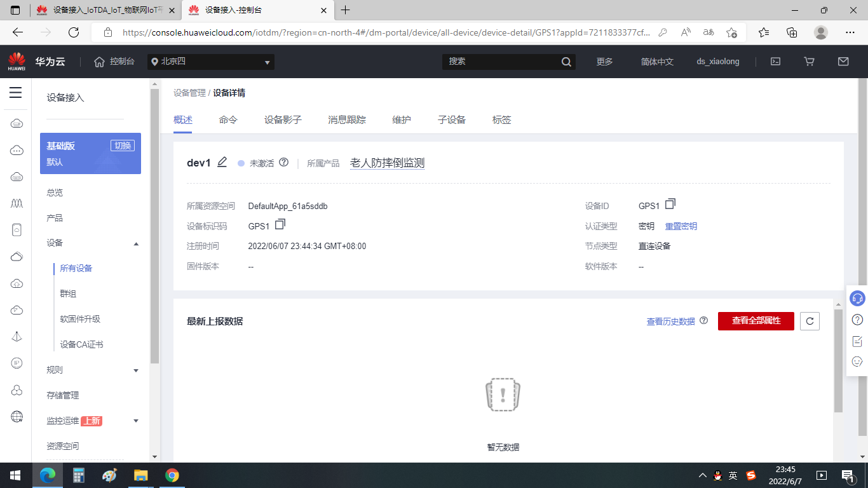Switch to the 标签 tab
Image resolution: width=868 pixels, height=488 pixels.
(x=501, y=119)
